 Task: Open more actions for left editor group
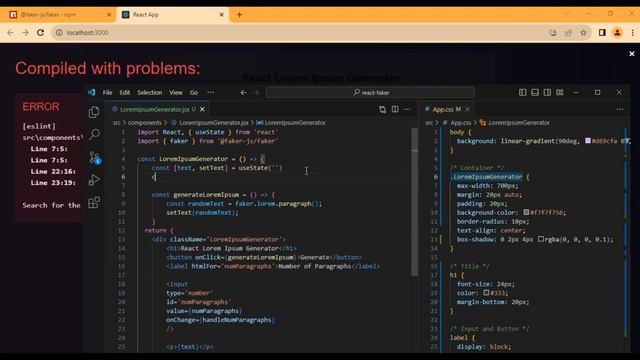[407, 109]
